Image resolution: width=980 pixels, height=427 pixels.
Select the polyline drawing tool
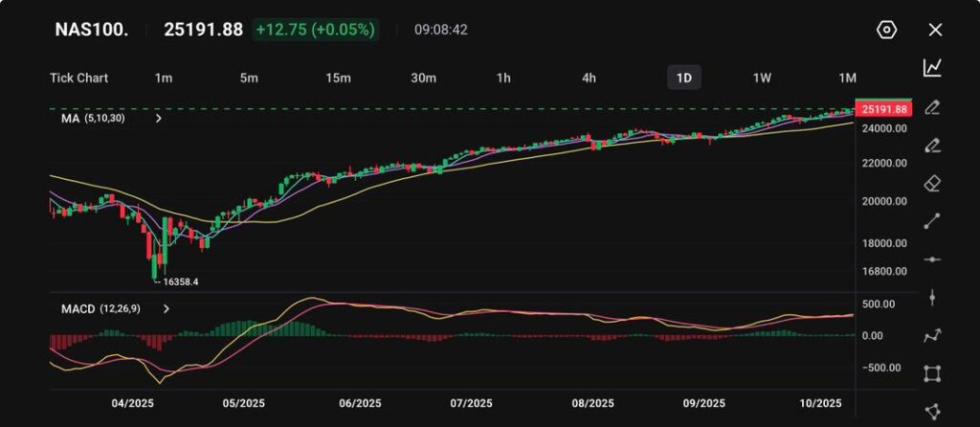pos(932,335)
